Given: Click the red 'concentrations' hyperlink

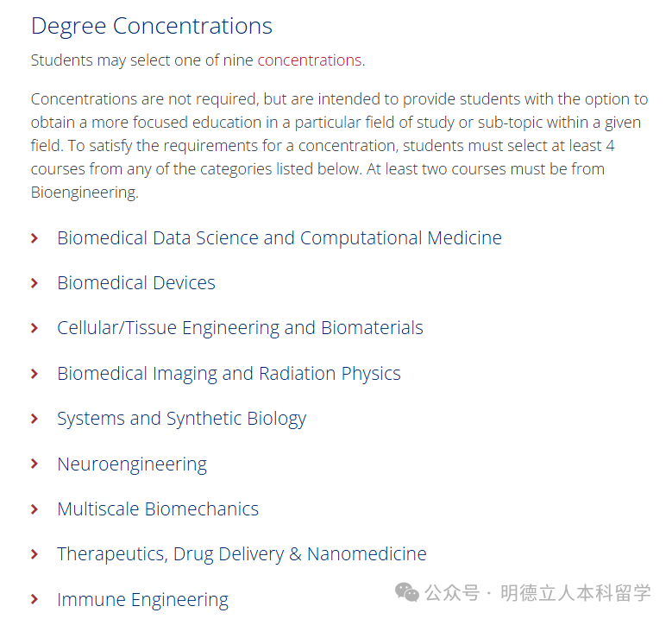Looking at the screenshot, I should click(309, 60).
